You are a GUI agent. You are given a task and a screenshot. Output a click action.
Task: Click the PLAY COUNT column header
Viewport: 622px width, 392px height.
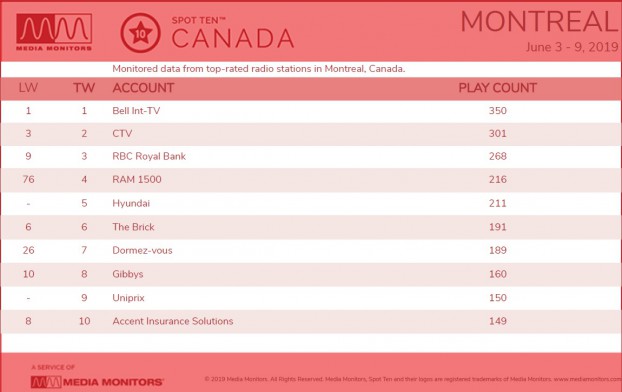click(x=497, y=88)
